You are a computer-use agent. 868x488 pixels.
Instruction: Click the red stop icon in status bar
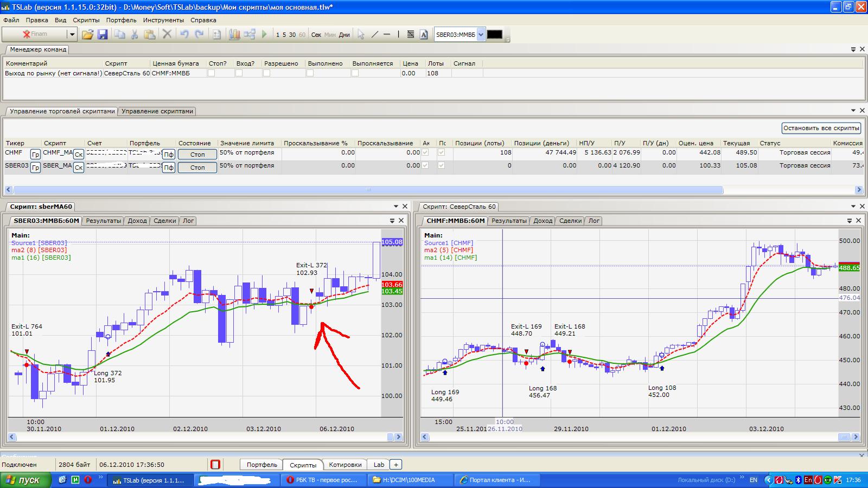click(x=215, y=465)
